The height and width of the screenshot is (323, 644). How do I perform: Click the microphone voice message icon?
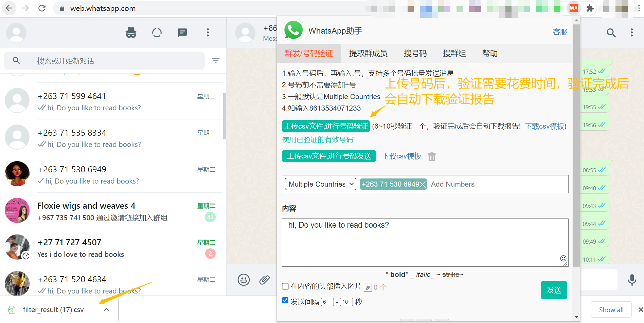point(632,280)
